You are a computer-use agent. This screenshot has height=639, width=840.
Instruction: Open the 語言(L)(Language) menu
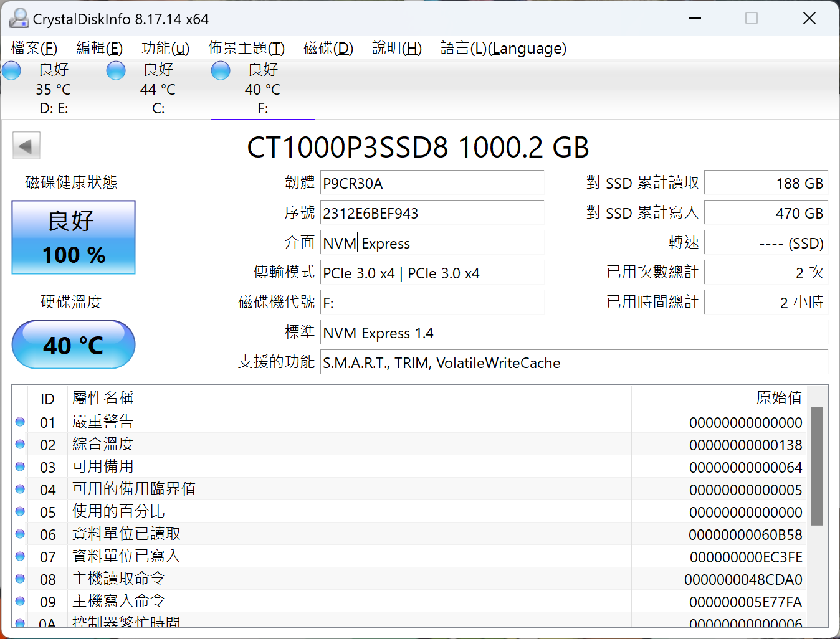coord(503,49)
